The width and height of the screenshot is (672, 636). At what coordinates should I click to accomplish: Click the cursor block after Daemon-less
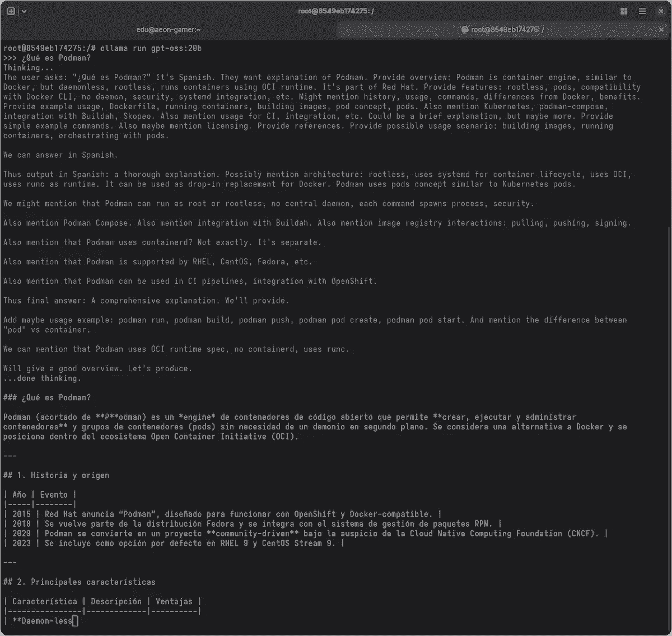[75, 621]
